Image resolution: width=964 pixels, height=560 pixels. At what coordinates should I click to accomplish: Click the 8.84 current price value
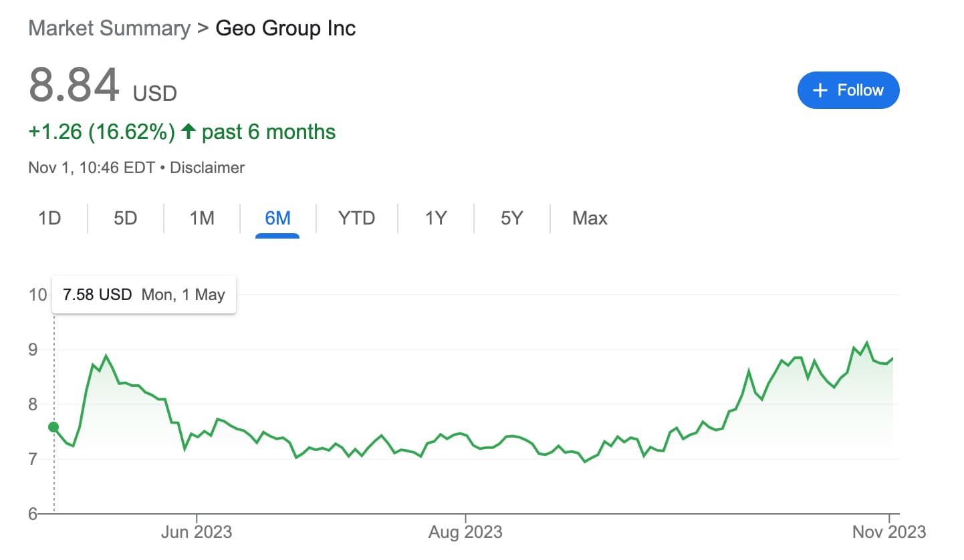74,86
